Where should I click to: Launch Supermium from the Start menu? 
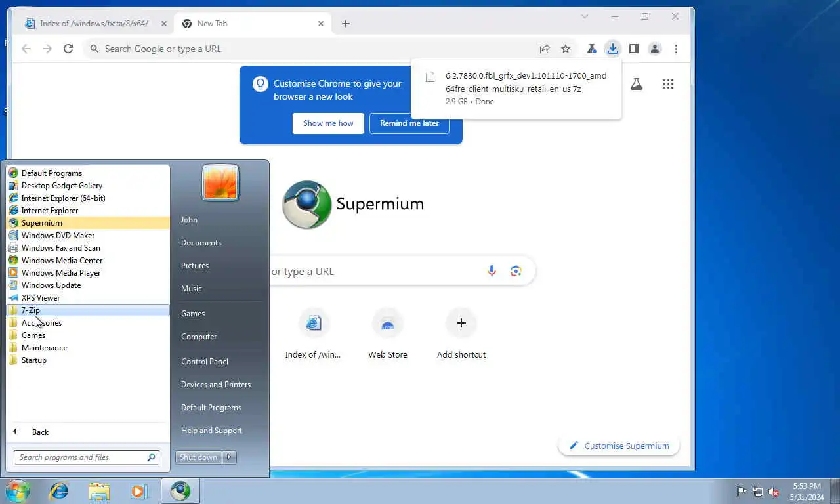click(88, 223)
